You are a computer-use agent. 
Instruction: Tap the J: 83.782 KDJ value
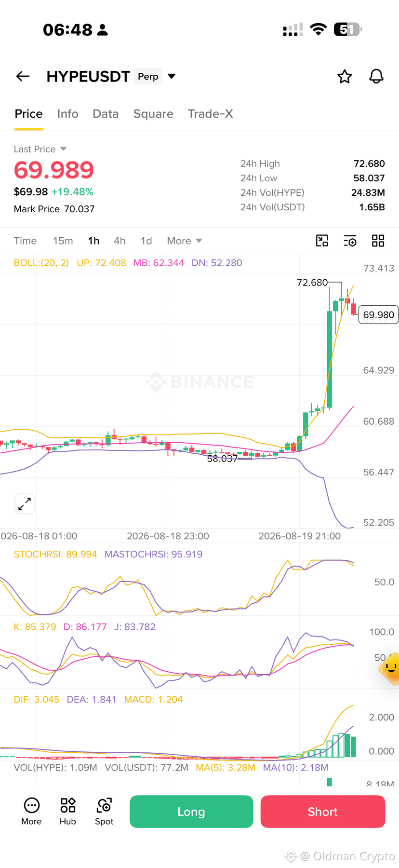[x=134, y=627]
